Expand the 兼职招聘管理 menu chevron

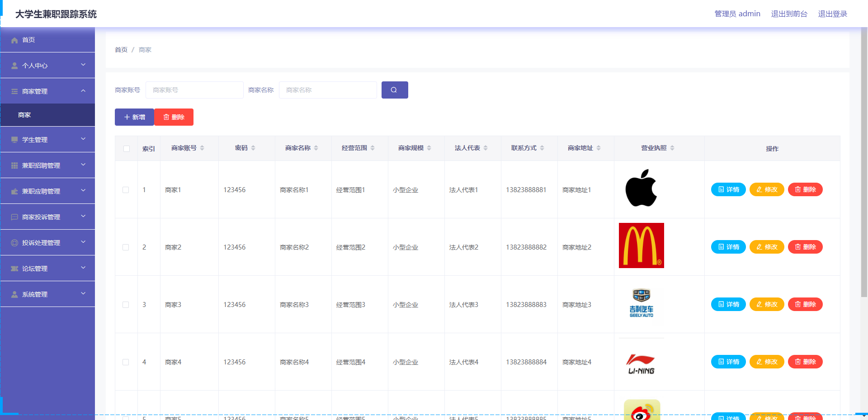pyautogui.click(x=83, y=165)
